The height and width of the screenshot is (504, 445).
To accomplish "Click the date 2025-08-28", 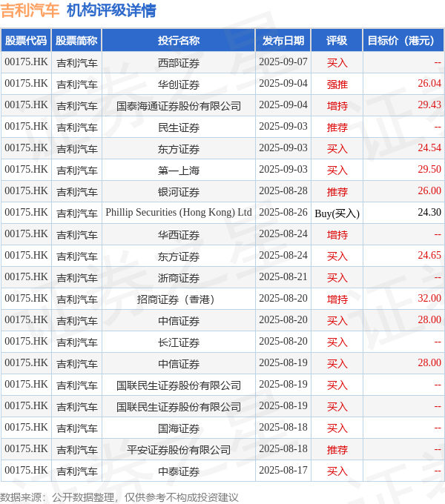I will pos(283,191).
